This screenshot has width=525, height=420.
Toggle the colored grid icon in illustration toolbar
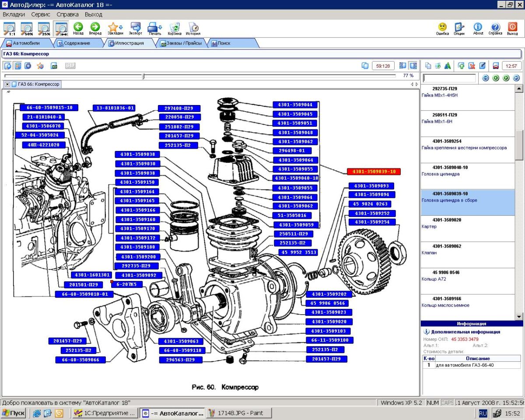point(18,66)
